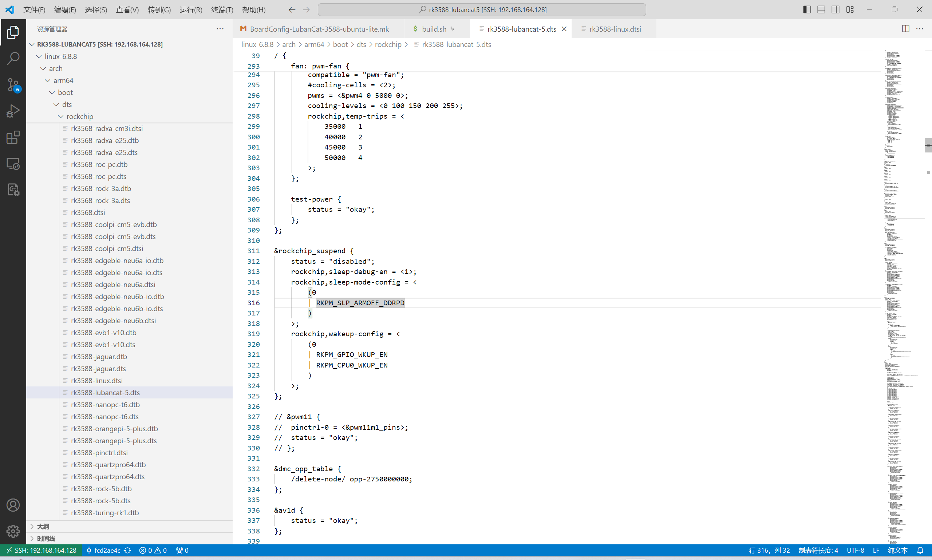Open Run and Debug view
The height and width of the screenshot is (560, 932).
click(13, 111)
